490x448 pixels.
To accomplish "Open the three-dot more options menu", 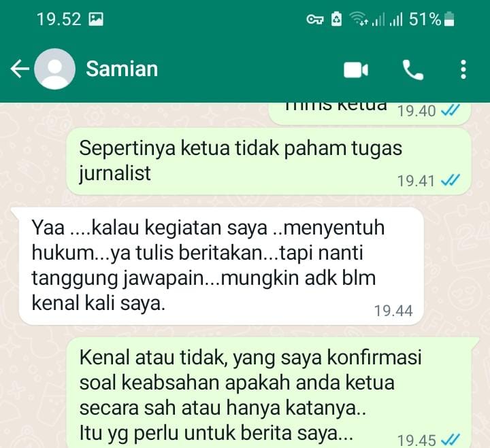I will point(463,69).
